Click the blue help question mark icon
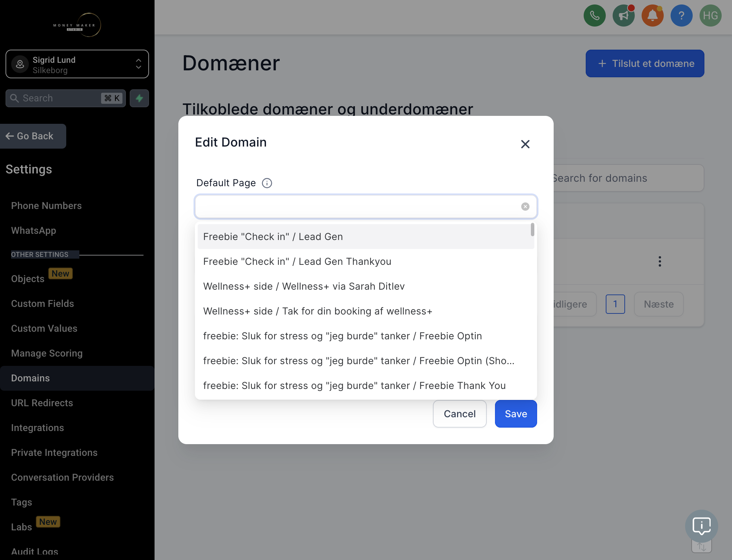 pyautogui.click(x=681, y=16)
